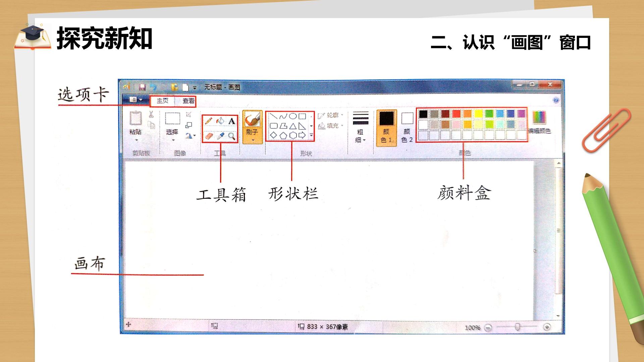
Task: Pick the isosceles Triangle shape
Action: click(x=293, y=126)
